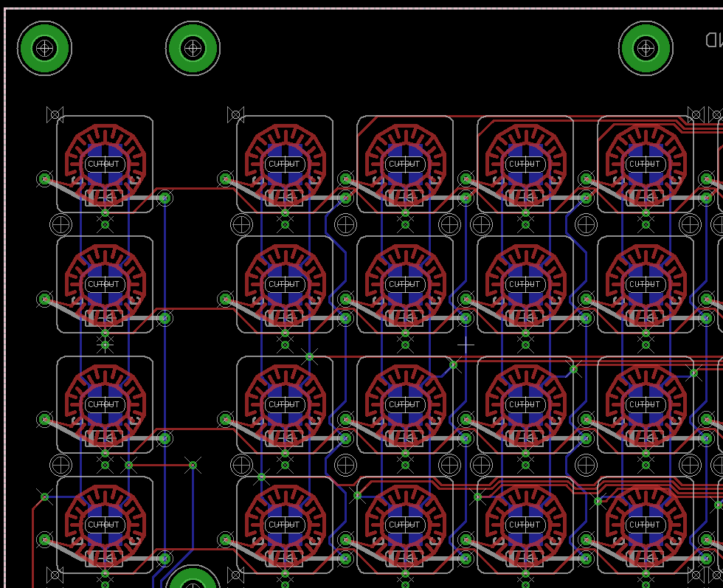The image size is (723, 588).
Task: Click the diode symbol above the top-left switch
Action: tap(55, 114)
